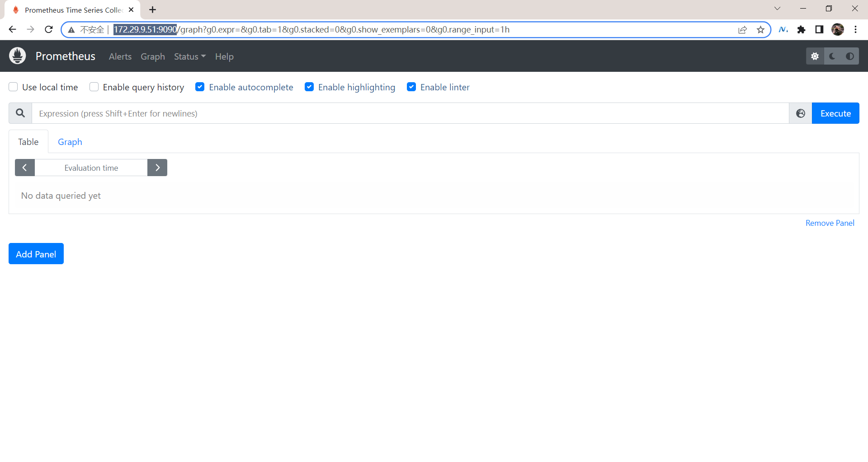Switch to light theme sun icon
The height and width of the screenshot is (462, 868).
tap(815, 56)
